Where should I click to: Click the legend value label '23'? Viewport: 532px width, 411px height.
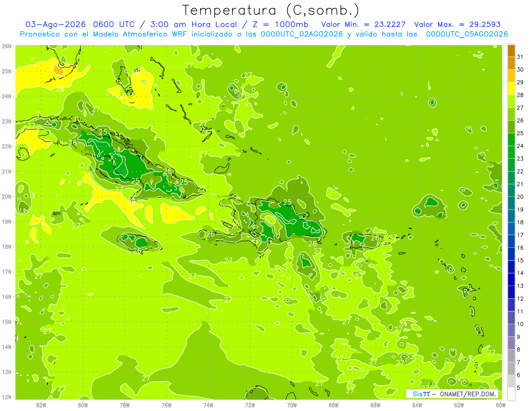[520, 158]
